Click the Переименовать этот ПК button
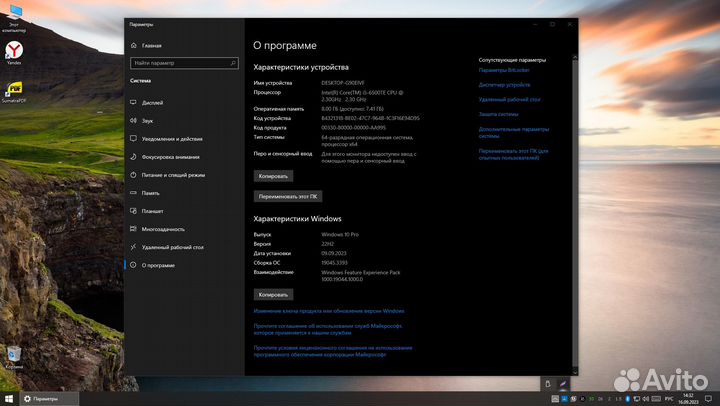Image resolution: width=720 pixels, height=406 pixels. [x=288, y=196]
